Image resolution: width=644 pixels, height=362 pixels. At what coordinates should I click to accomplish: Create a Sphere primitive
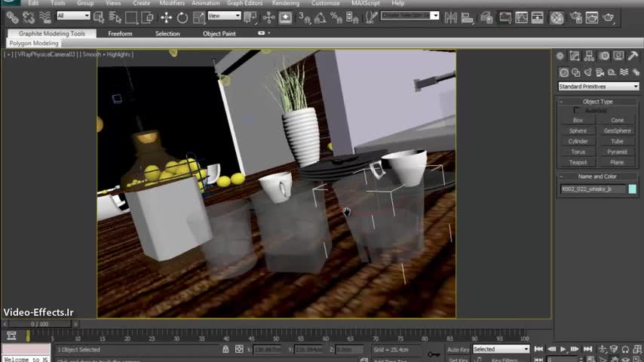click(x=578, y=130)
